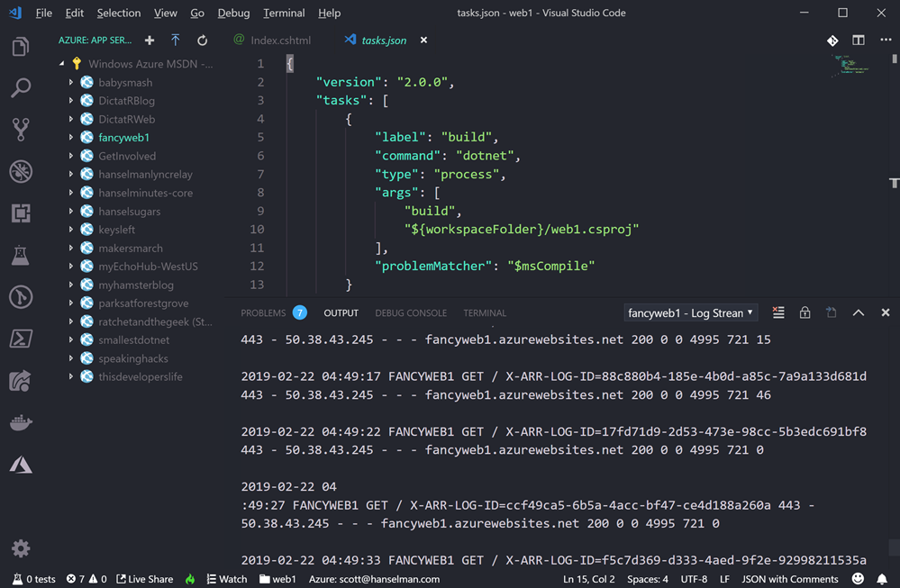Expand the fancyweb1 app node
This screenshot has height=588, width=900.
click(x=71, y=137)
